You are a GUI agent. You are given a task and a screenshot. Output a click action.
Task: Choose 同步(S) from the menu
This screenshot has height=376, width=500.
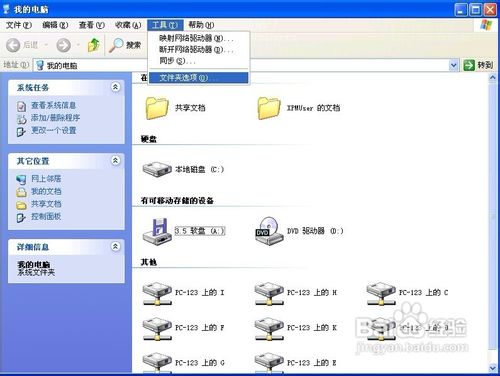(199, 61)
